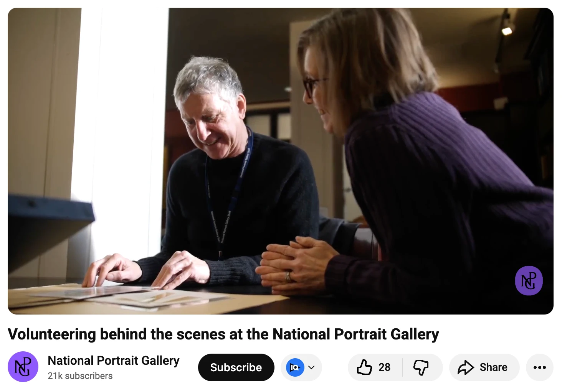Open the three-dot more actions menu

(x=539, y=367)
